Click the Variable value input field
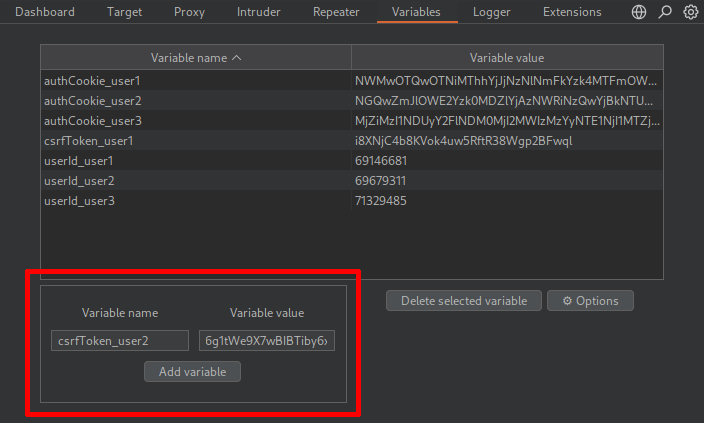This screenshot has height=423, width=704. click(x=267, y=341)
